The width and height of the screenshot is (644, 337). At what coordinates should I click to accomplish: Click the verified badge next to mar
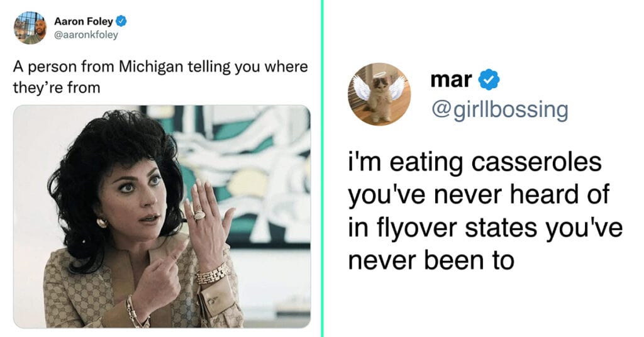489,80
